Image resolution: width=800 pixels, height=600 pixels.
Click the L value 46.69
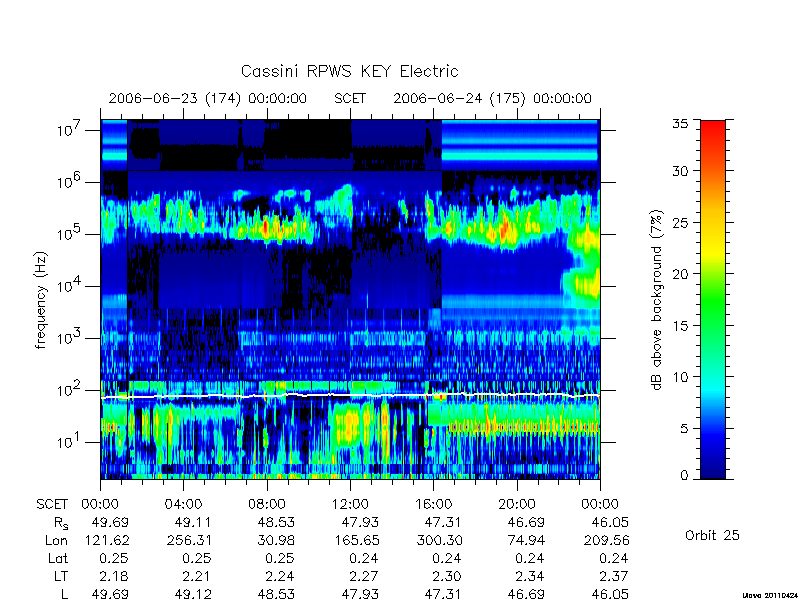(x=527, y=594)
